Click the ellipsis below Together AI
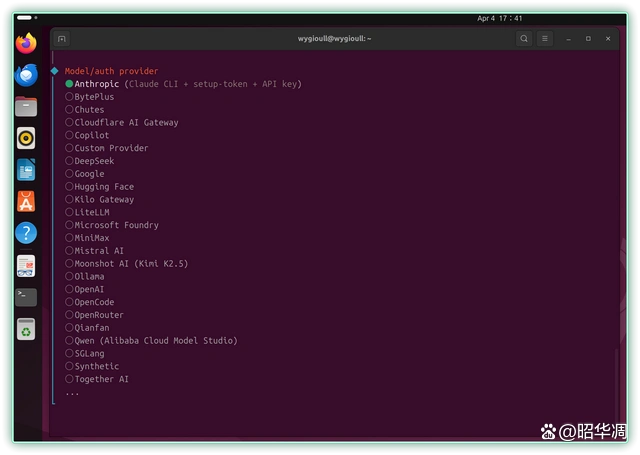The image size is (640, 455). pyautogui.click(x=72, y=393)
